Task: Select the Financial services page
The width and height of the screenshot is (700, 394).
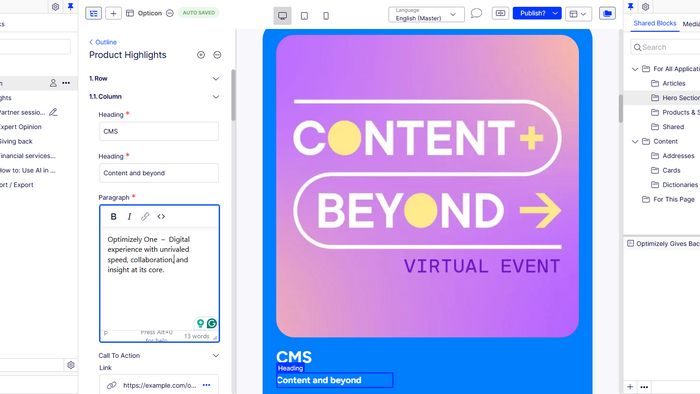Action: pos(28,156)
